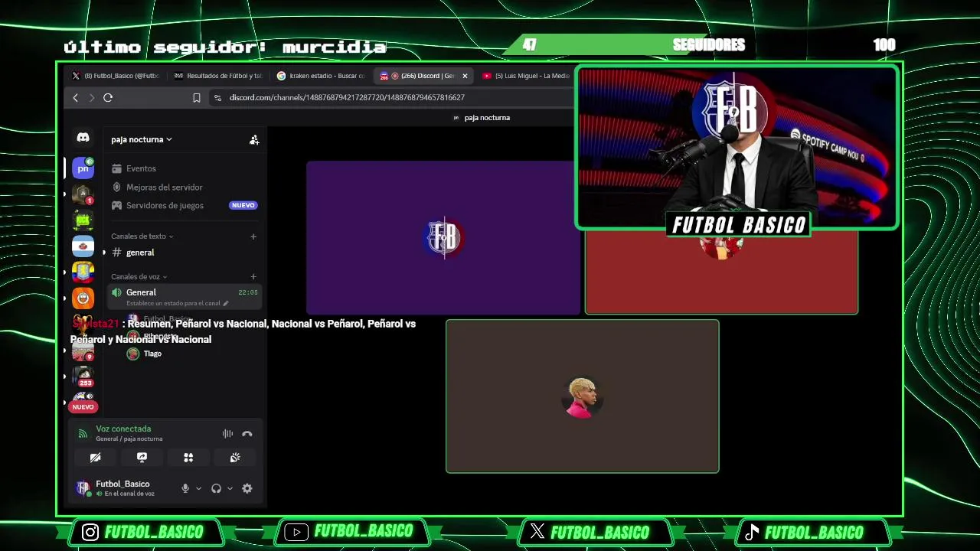The height and width of the screenshot is (551, 980).
Task: Close the Discord browser tab
Action: tap(465, 76)
